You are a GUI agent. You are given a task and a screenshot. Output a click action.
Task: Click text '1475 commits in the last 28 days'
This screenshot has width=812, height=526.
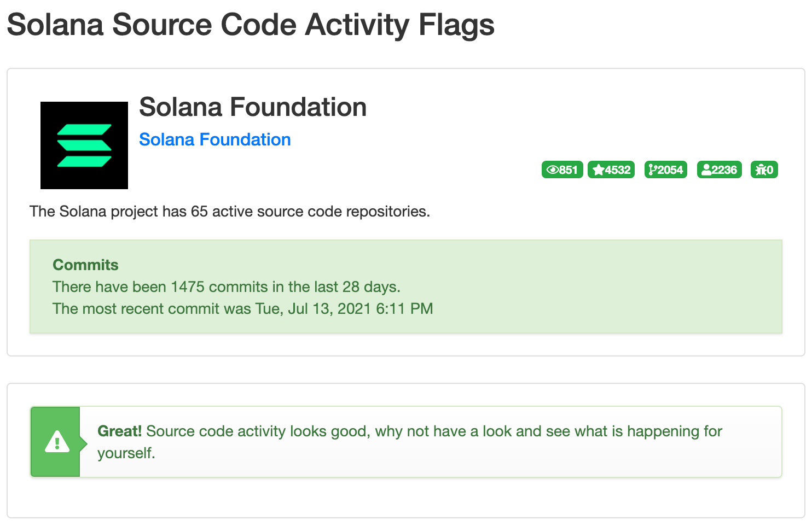click(285, 287)
